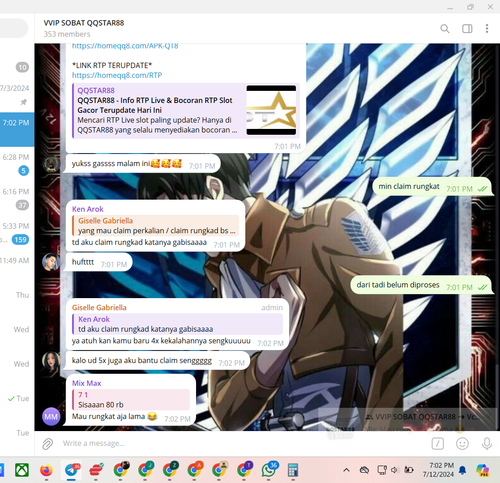
Task: Click the 'yukss gassss malam ini' message
Action: click(143, 164)
